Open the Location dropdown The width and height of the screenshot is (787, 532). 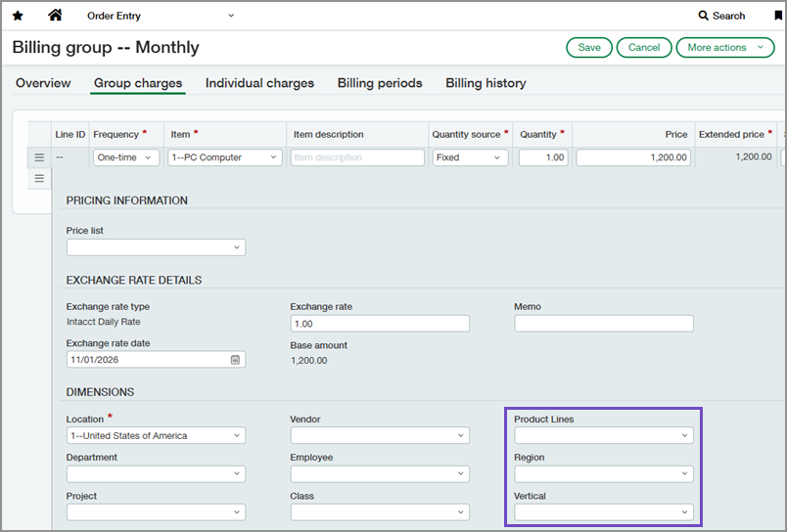point(156,436)
